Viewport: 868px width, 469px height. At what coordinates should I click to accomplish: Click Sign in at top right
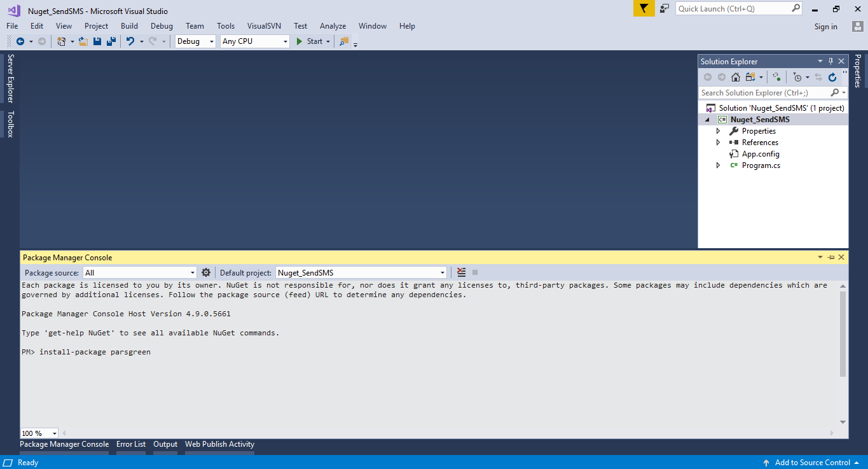tap(825, 26)
